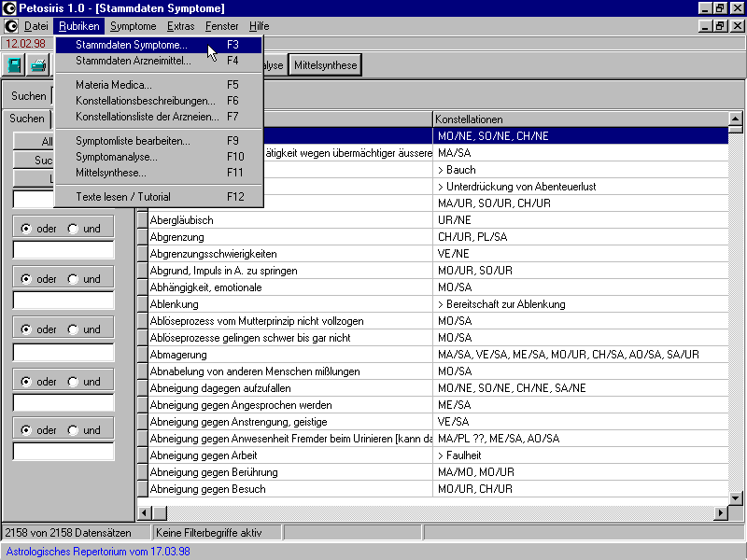Choose Konstellationsliste der Arzneien... menu entry
Screen dimensions: 747x560
(x=159, y=117)
